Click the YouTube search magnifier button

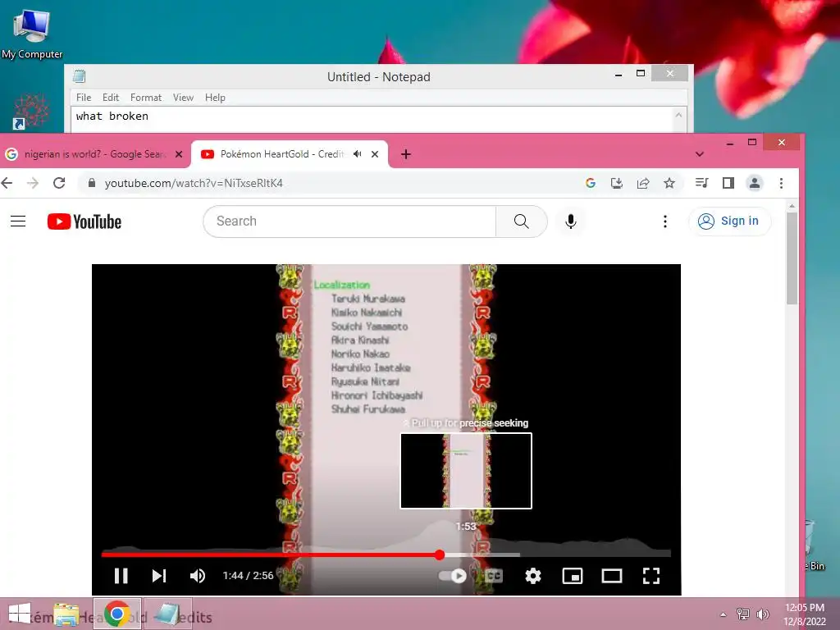coord(521,221)
